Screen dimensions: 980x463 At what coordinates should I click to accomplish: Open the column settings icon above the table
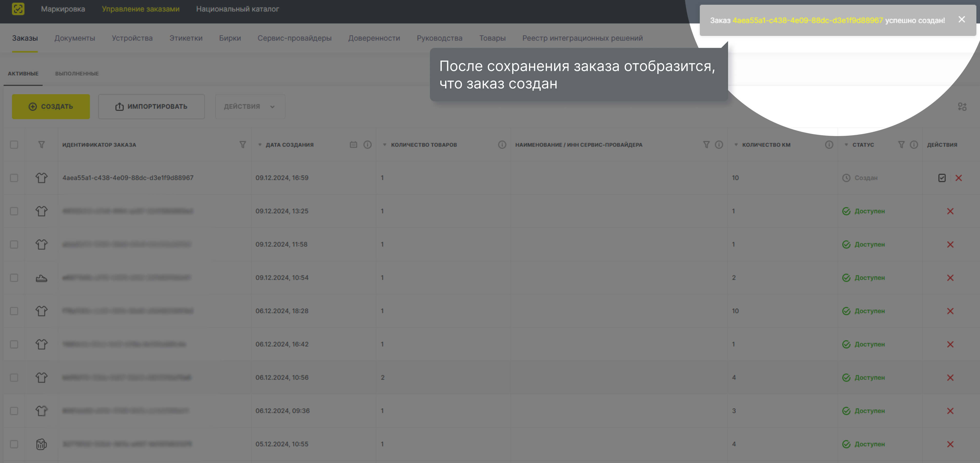coord(962,107)
